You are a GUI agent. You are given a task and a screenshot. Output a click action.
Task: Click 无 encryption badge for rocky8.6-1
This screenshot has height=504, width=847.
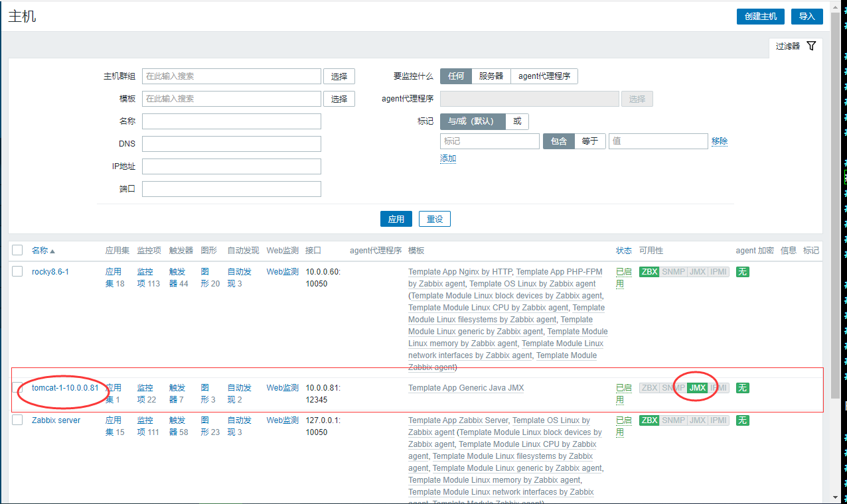point(742,272)
